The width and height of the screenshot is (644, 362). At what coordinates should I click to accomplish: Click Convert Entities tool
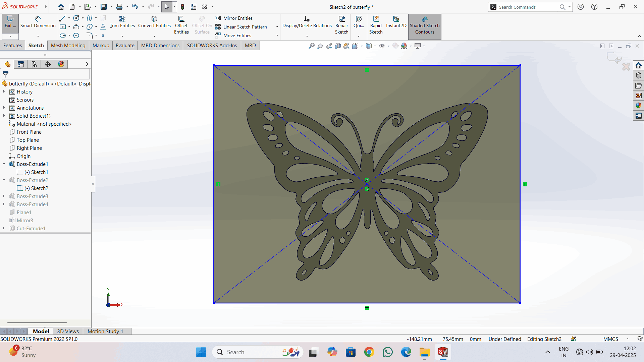pos(154,22)
